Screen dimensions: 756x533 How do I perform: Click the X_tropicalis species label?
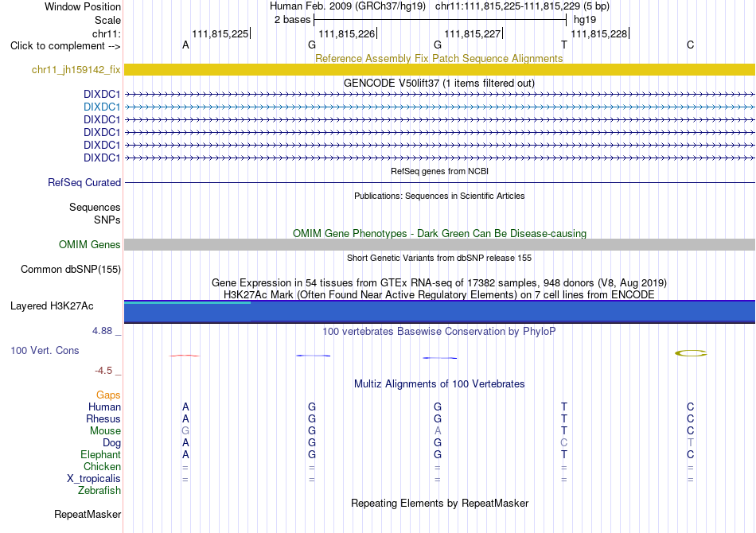pos(94,479)
